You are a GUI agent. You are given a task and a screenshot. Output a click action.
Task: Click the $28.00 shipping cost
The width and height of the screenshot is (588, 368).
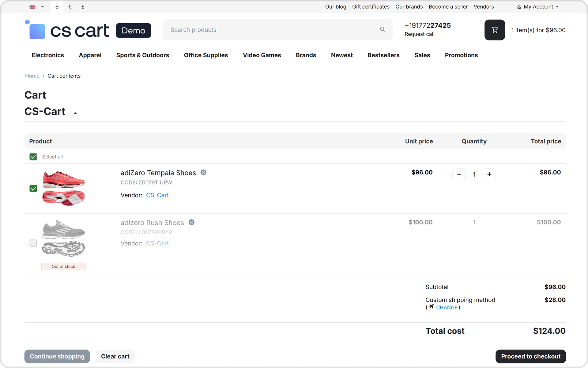click(x=555, y=300)
